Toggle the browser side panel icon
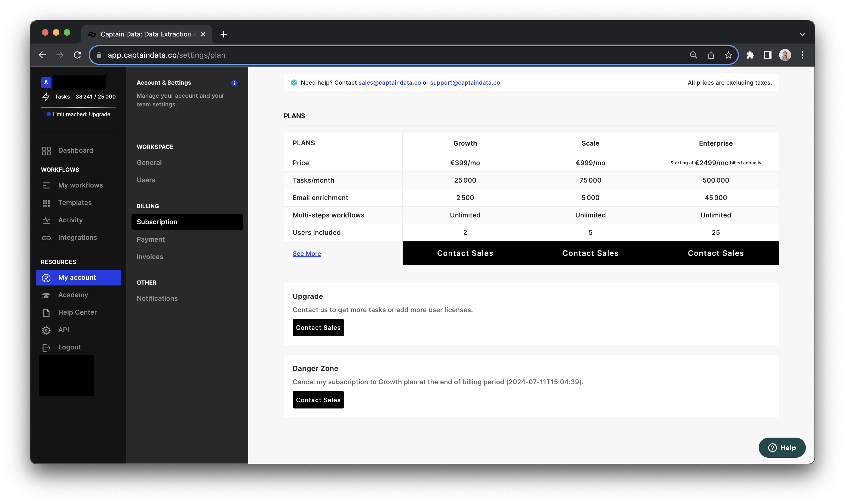Image resolution: width=845 pixels, height=504 pixels. (x=768, y=55)
